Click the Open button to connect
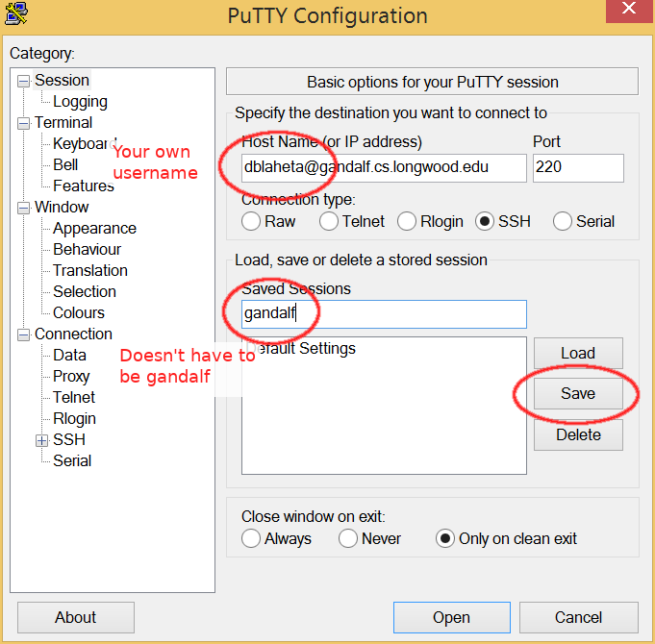Screen dimensions: 655x644 [451, 617]
